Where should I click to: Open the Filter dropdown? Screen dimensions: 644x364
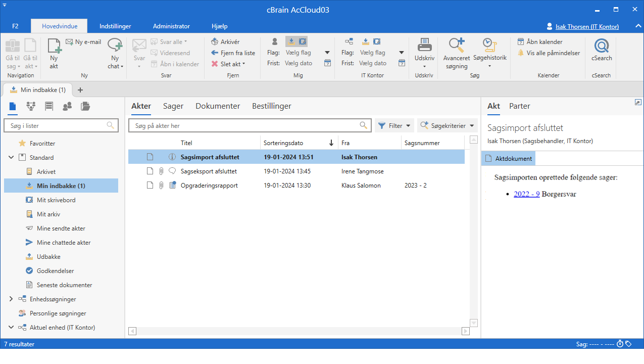[394, 125]
